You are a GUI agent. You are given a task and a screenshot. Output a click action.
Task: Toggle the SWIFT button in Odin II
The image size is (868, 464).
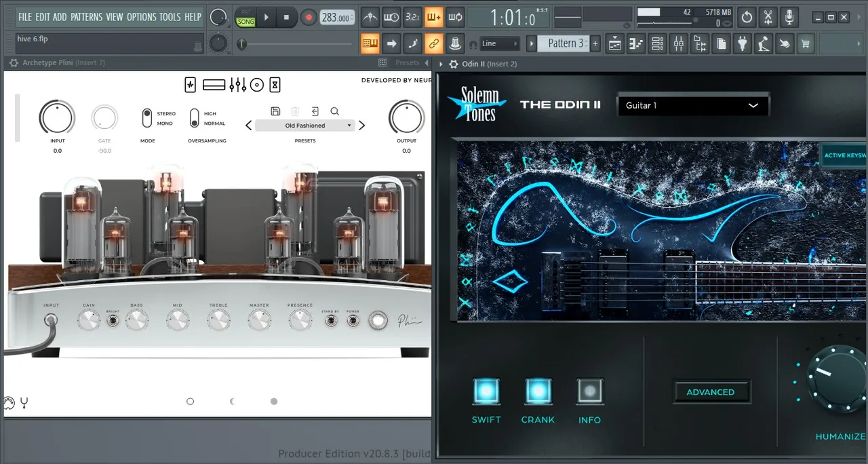pyautogui.click(x=486, y=391)
